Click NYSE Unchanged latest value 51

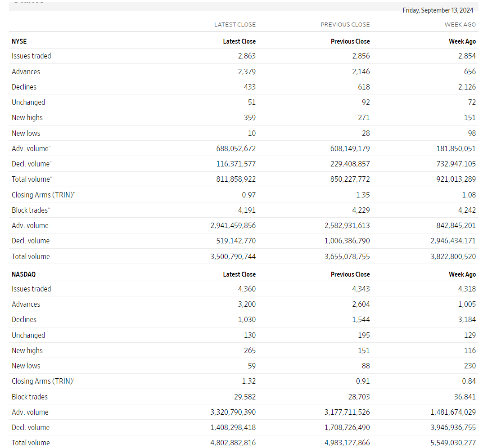pyautogui.click(x=252, y=102)
